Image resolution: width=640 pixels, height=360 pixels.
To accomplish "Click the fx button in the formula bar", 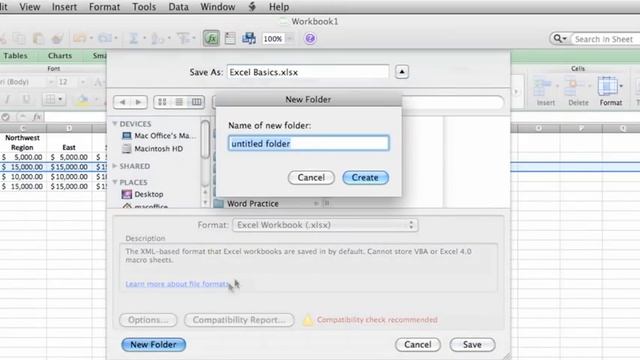I will coord(37,117).
